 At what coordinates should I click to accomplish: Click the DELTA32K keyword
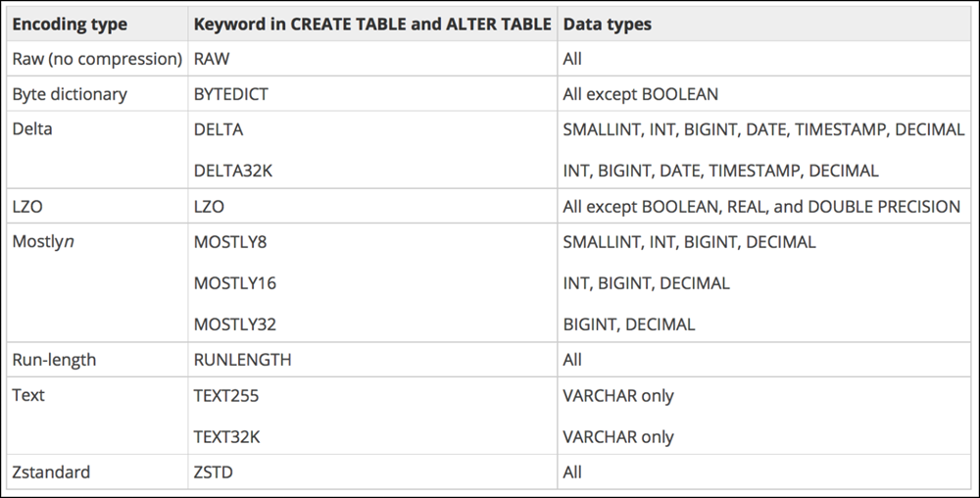tap(233, 171)
